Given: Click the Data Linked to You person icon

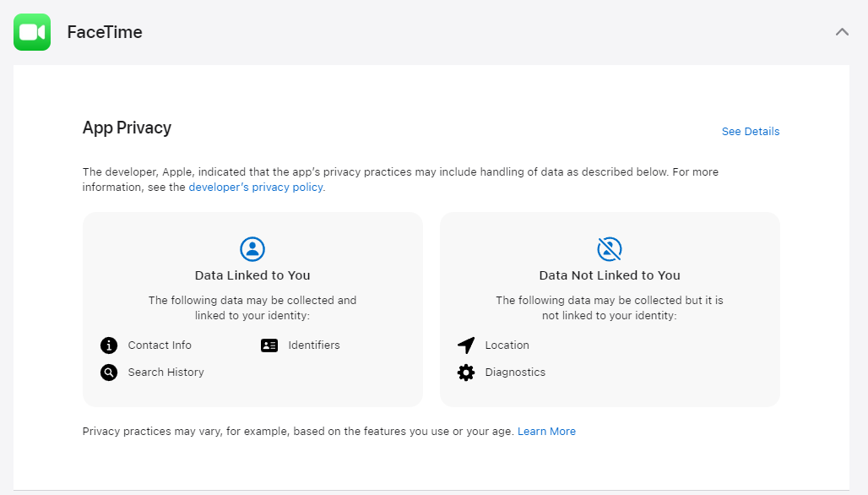Looking at the screenshot, I should (x=252, y=249).
